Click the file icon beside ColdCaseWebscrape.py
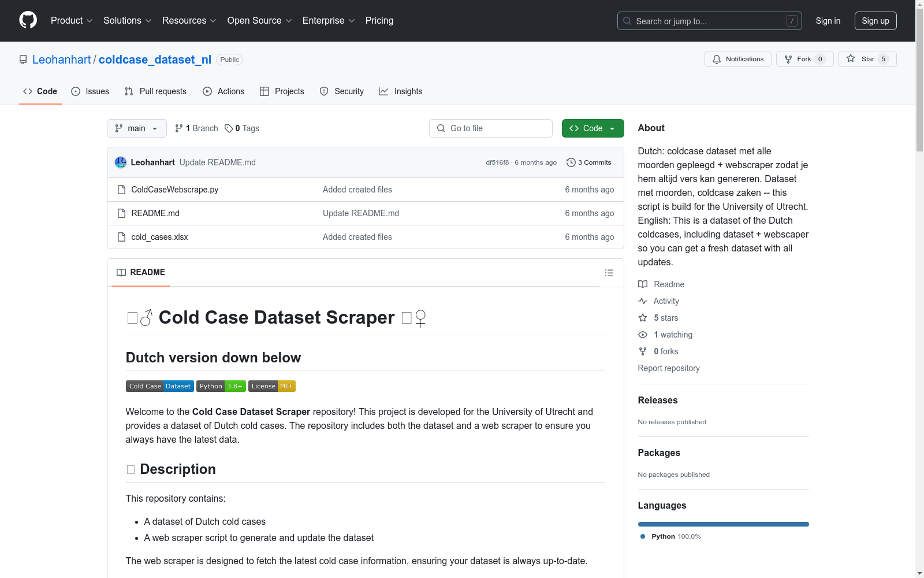924x578 pixels. tap(121, 190)
